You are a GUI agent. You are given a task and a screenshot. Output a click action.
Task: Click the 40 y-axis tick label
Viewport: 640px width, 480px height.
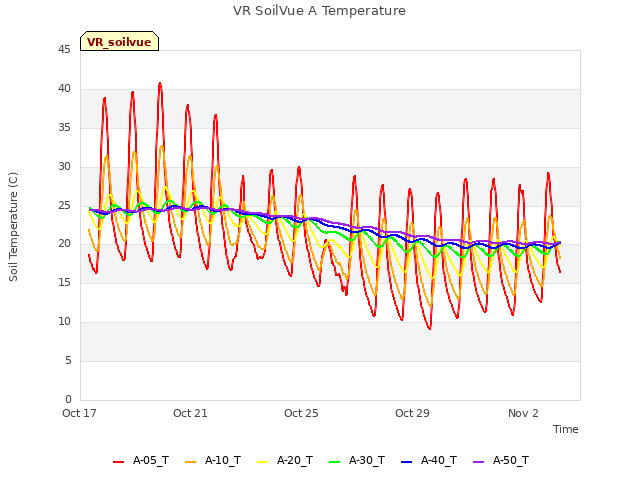64,89
